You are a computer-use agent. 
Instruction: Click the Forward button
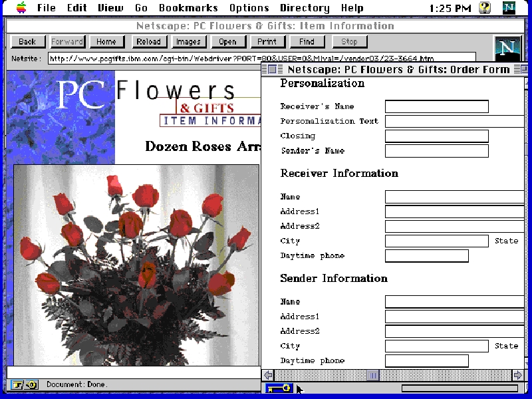(x=67, y=42)
